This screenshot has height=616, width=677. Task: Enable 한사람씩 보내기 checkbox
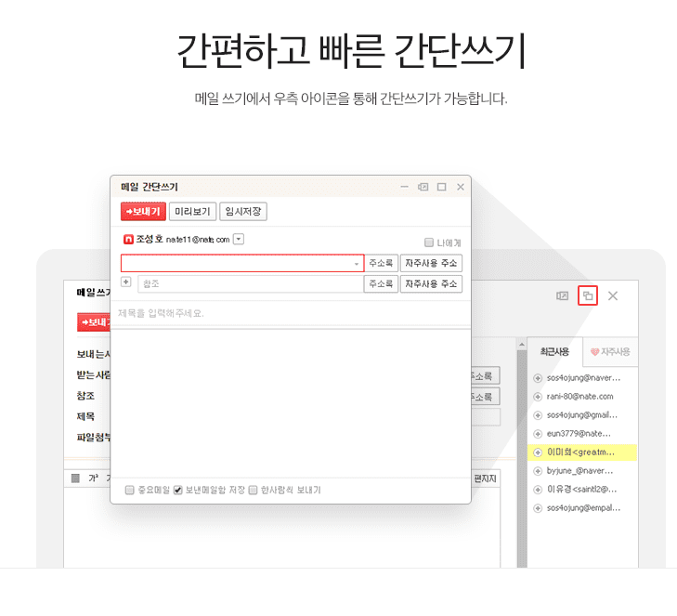(x=253, y=490)
